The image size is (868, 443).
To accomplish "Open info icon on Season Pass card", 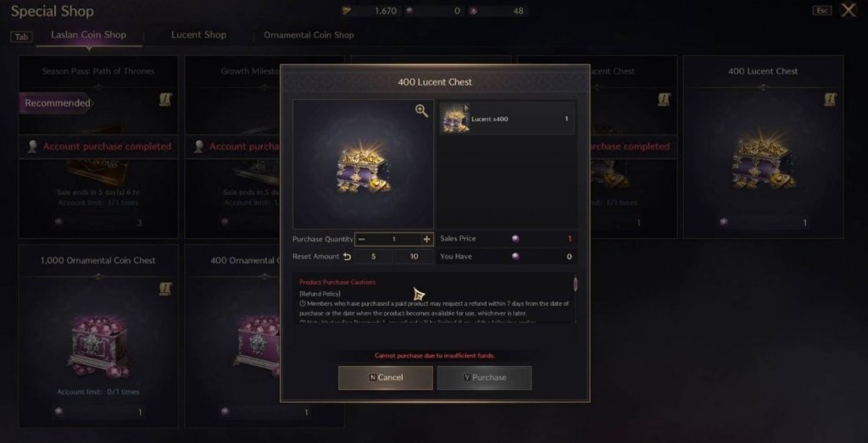I will point(165,100).
